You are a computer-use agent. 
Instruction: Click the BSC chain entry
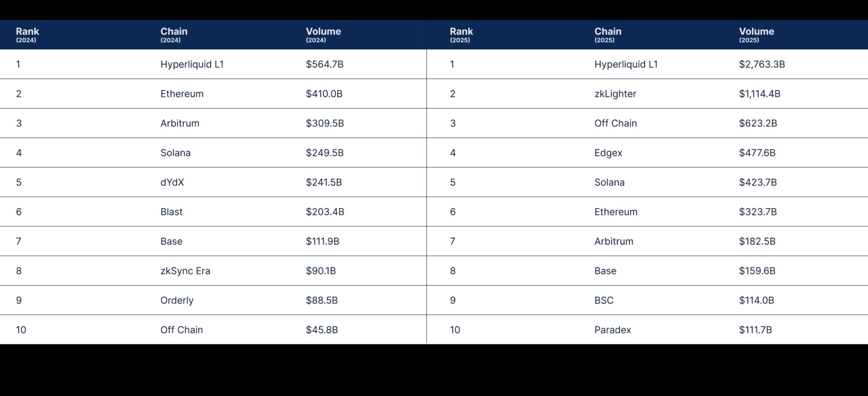(604, 301)
